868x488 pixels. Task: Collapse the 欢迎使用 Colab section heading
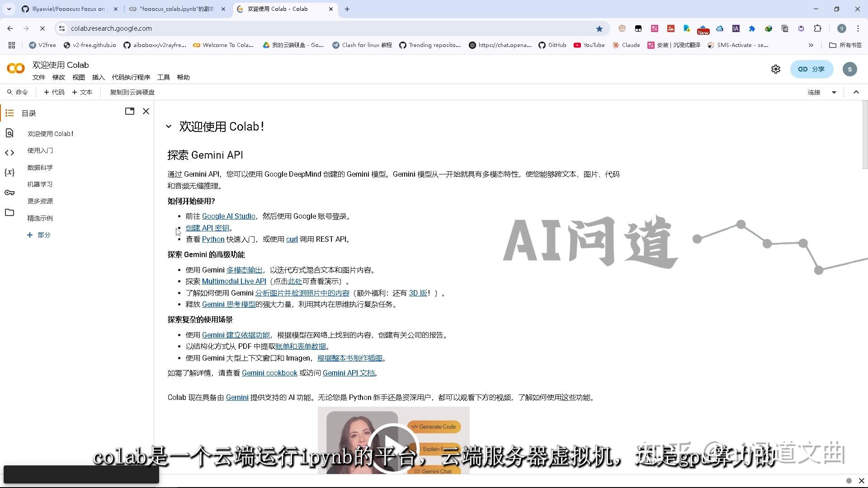[169, 126]
